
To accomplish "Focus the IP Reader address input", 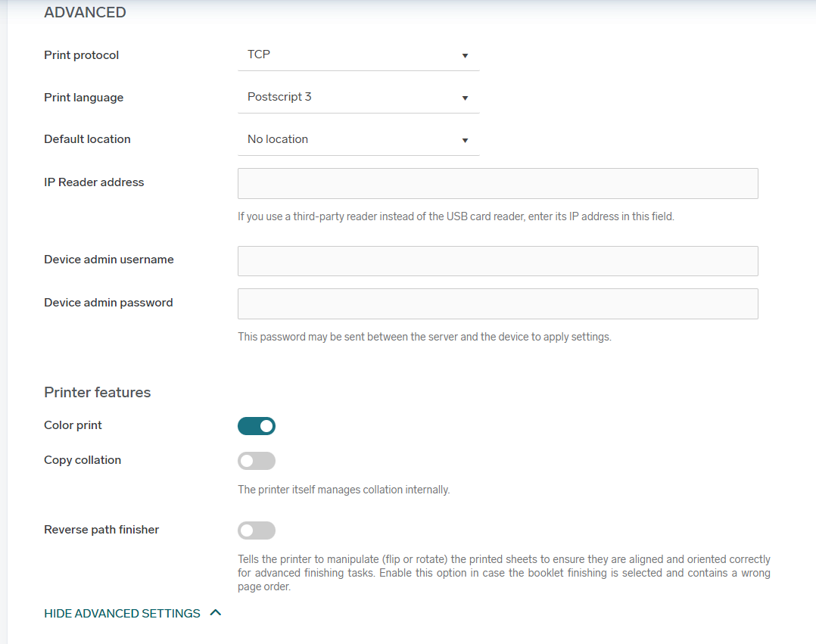I will tap(497, 184).
